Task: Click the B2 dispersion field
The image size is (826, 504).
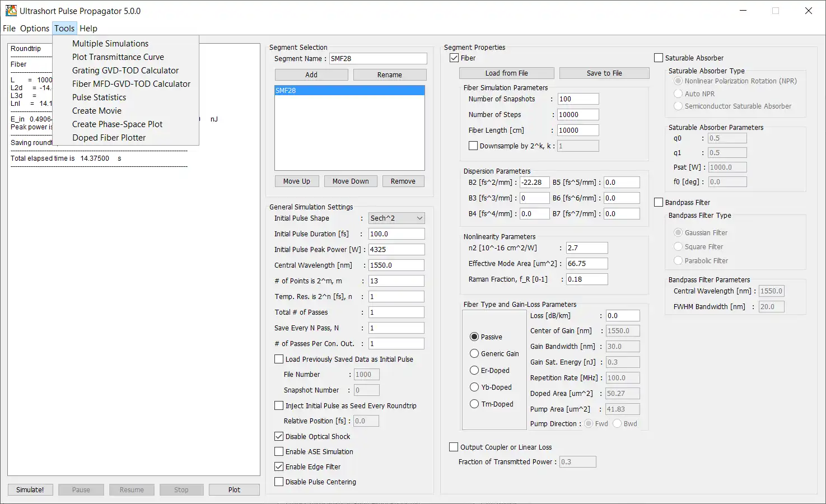Action: pyautogui.click(x=535, y=182)
